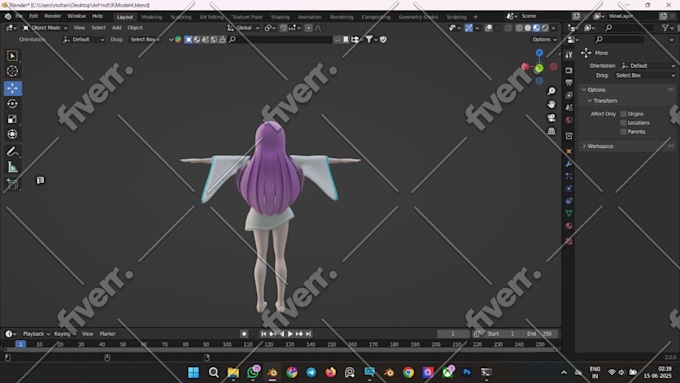Open the Window menu

[76, 16]
